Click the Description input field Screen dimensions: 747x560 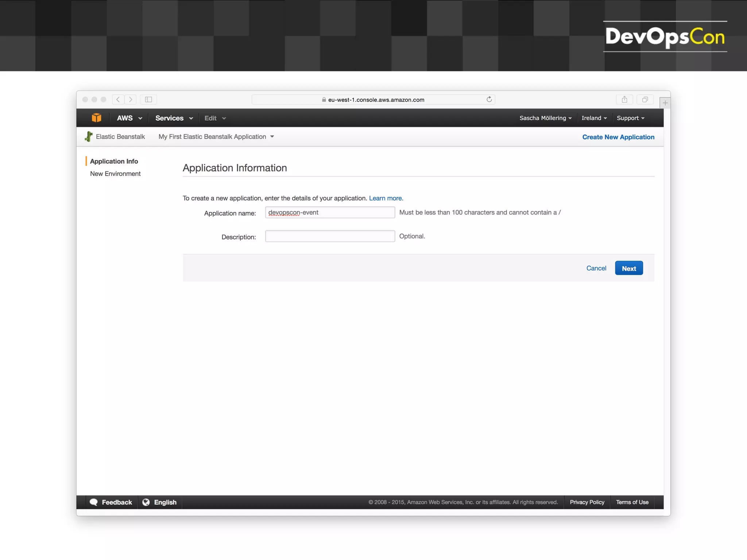tap(330, 236)
